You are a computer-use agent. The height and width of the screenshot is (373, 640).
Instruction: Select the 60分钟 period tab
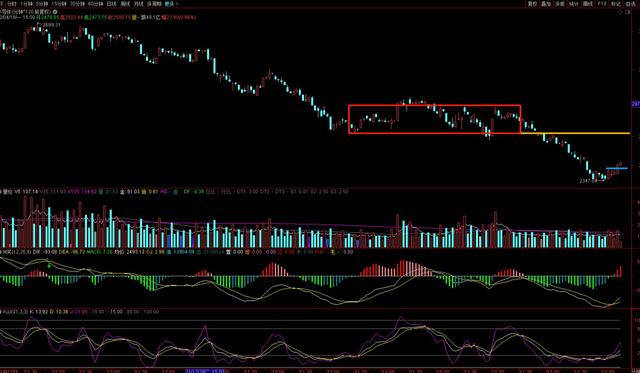click(x=96, y=4)
